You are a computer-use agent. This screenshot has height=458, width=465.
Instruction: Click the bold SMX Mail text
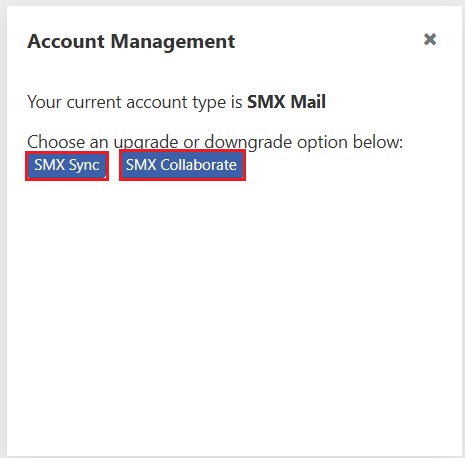point(286,102)
